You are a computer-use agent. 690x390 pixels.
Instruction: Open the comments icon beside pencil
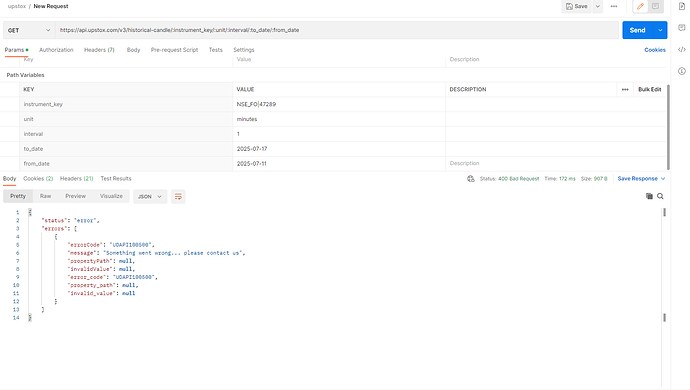click(x=655, y=6)
